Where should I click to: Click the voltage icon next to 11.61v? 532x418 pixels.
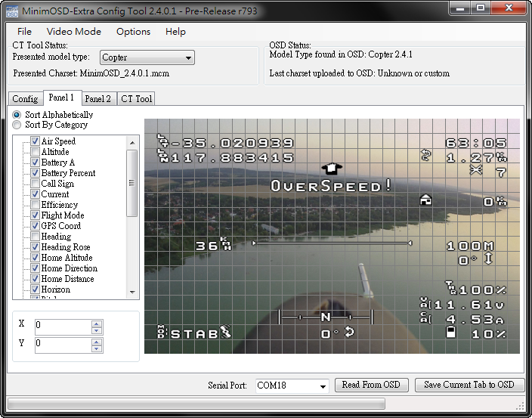[425, 303]
